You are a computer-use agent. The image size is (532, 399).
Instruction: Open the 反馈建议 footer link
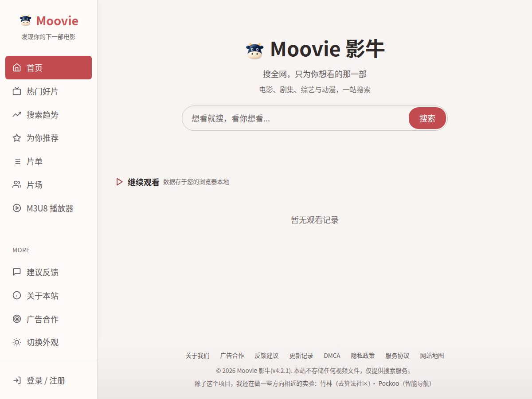pos(266,356)
